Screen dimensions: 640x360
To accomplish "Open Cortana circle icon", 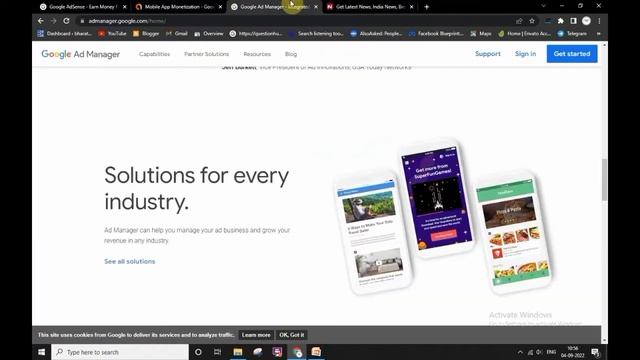I will (x=198, y=352).
